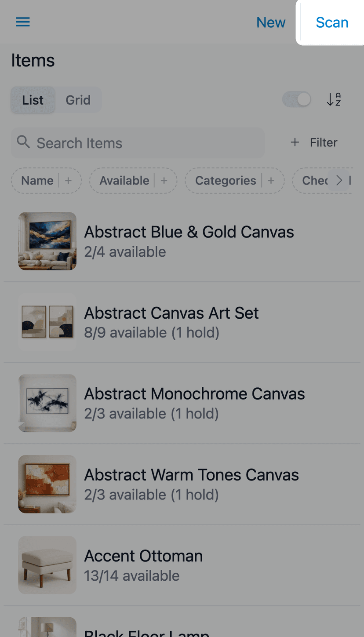Open Abstract Blue & Gold Canvas thumbnail
This screenshot has height=637, width=364.
[x=47, y=241]
